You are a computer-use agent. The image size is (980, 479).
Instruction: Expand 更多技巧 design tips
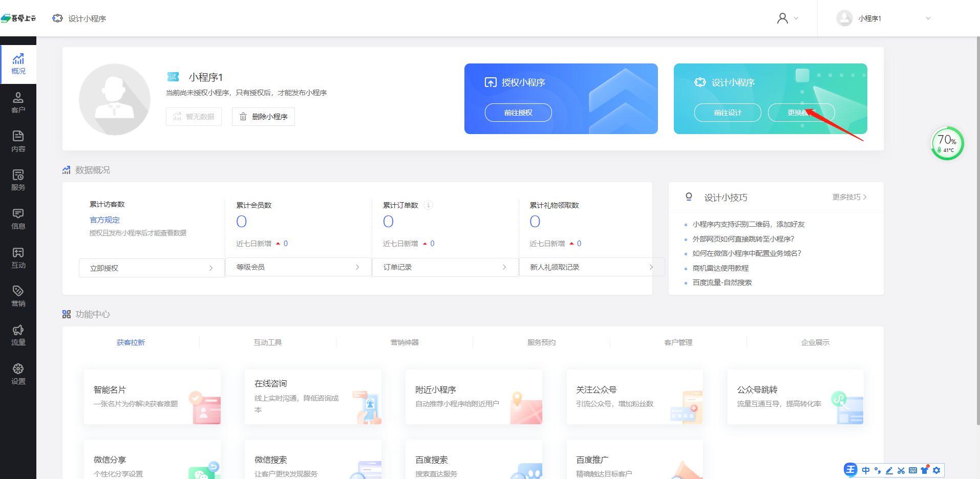coord(849,197)
